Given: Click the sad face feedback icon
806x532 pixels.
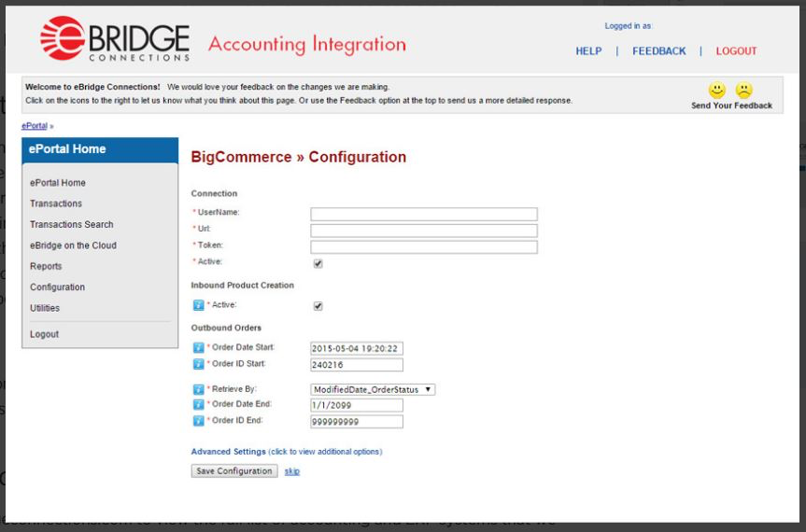Looking at the screenshot, I should [x=743, y=91].
